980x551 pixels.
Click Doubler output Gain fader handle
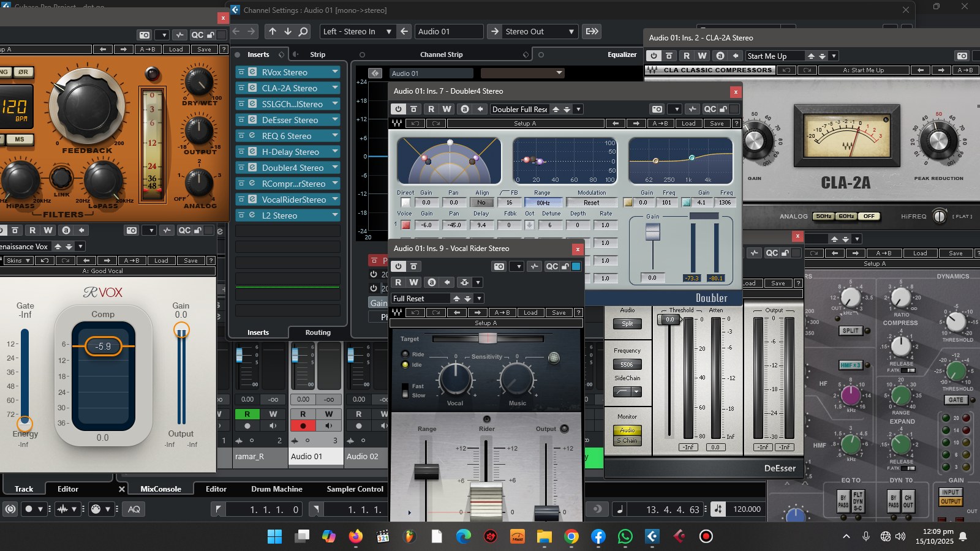tap(653, 232)
